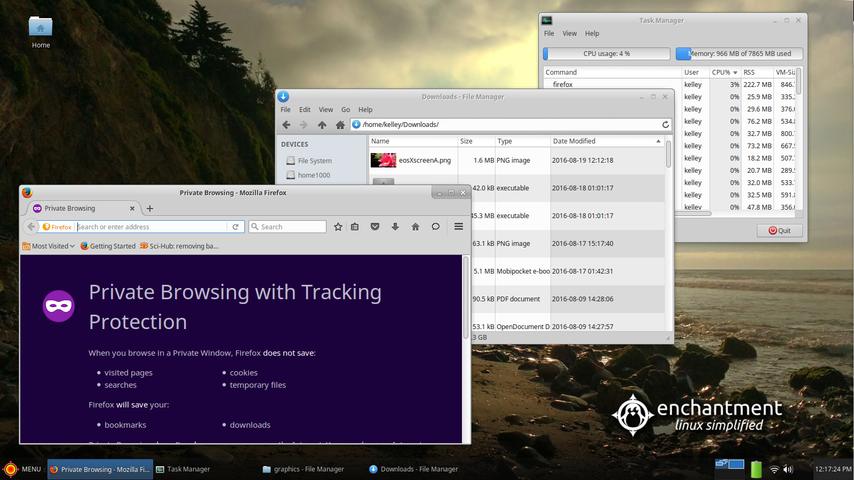Open Firefox downloads arrow icon

click(x=395, y=227)
